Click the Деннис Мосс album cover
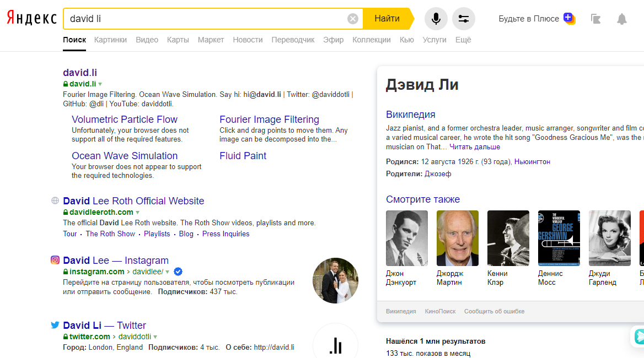 tap(559, 238)
